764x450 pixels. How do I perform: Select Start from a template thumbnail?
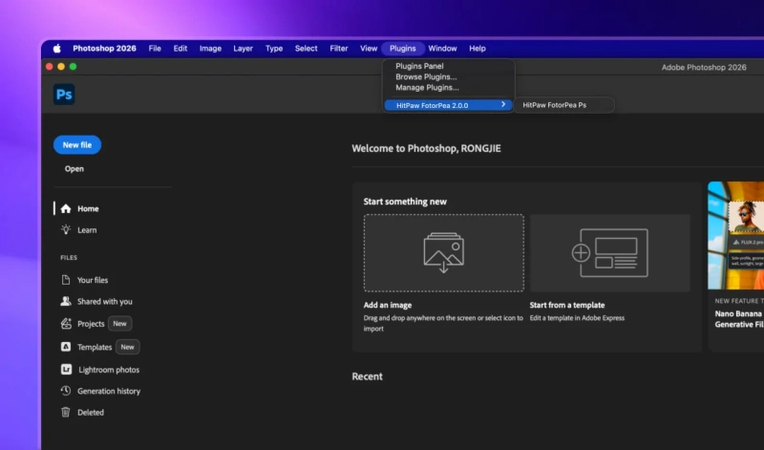point(609,253)
